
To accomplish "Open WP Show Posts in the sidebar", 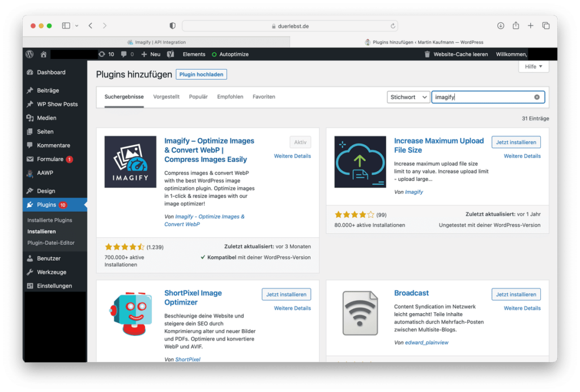I will click(55, 104).
